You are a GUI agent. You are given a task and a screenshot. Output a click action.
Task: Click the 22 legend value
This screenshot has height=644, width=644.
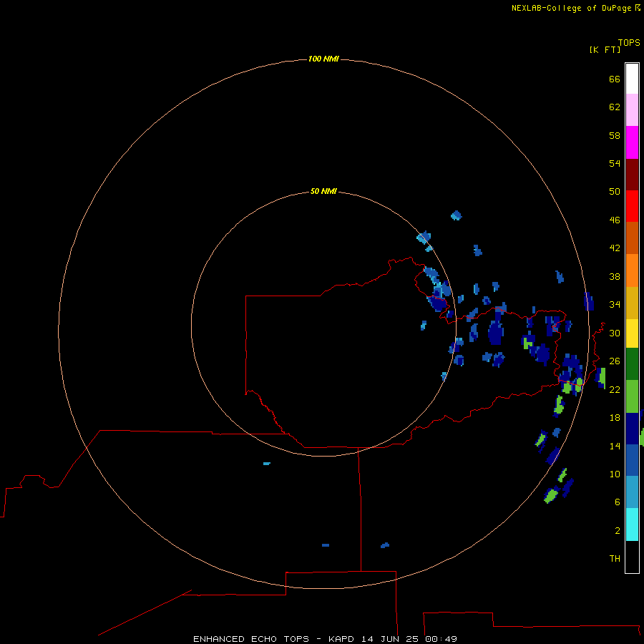615,389
